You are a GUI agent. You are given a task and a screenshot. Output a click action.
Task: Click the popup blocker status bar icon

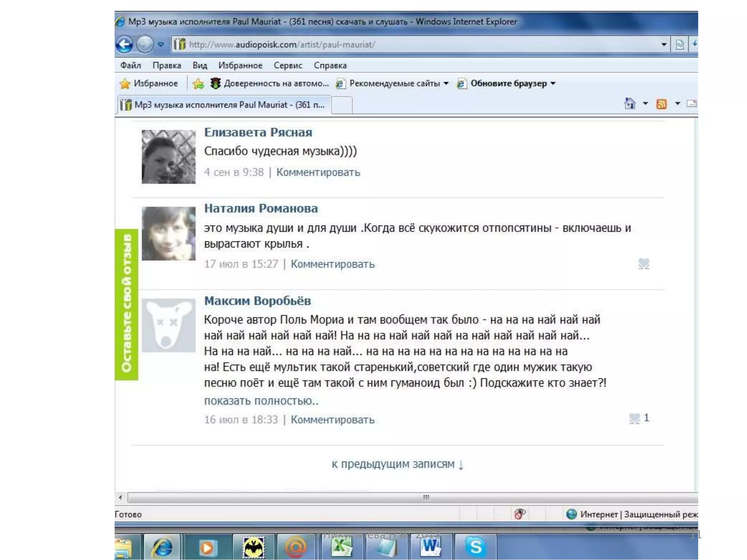coord(520,514)
